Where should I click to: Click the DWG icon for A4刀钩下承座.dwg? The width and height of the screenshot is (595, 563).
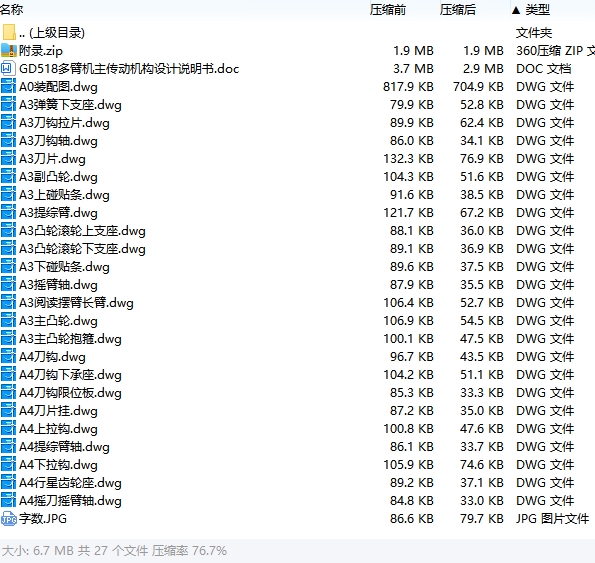(8, 374)
